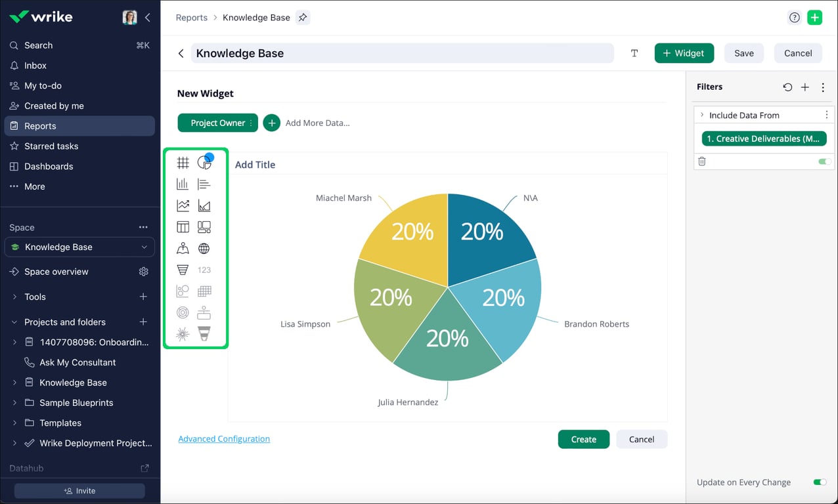The width and height of the screenshot is (838, 504).
Task: Delete the filter using the trash icon
Action: [702, 161]
